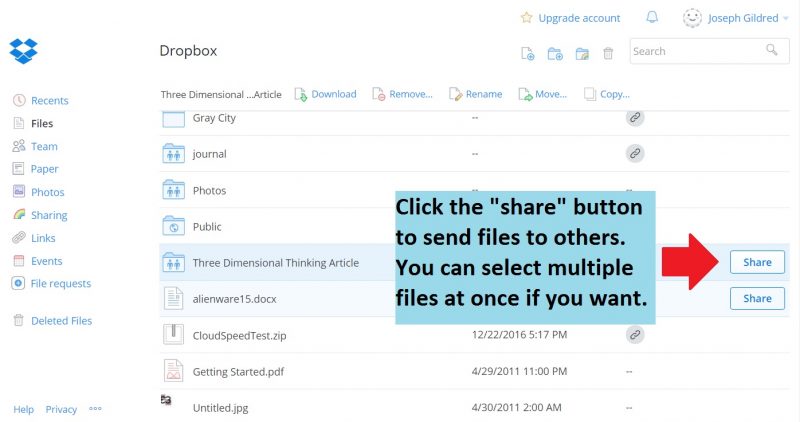
Task: Select the Public folder name
Action: [x=207, y=227]
